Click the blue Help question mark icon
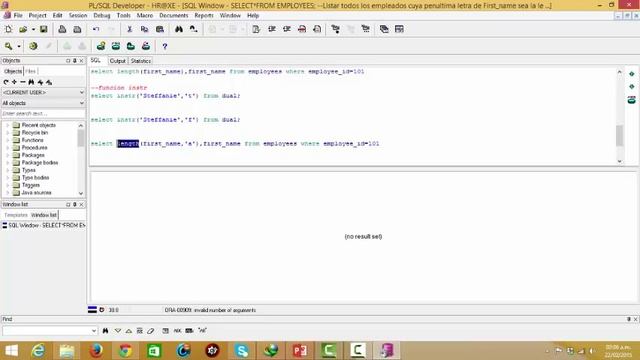 164,47
